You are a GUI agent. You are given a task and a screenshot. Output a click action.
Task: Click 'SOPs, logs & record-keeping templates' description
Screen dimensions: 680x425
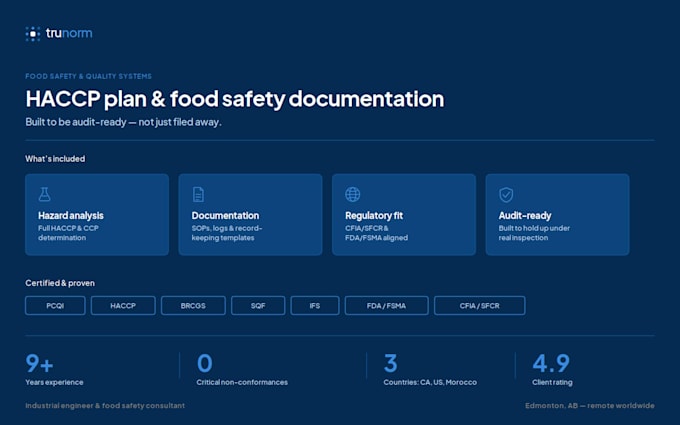(x=227, y=233)
